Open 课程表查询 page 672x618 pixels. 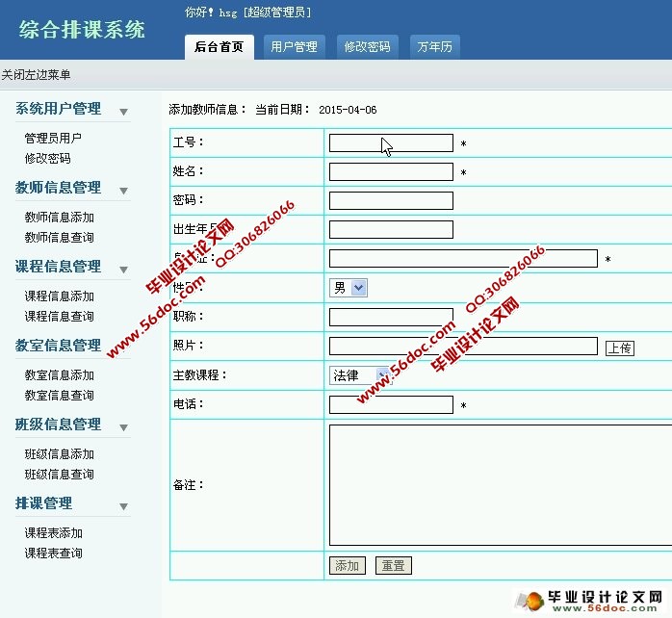pos(54,553)
